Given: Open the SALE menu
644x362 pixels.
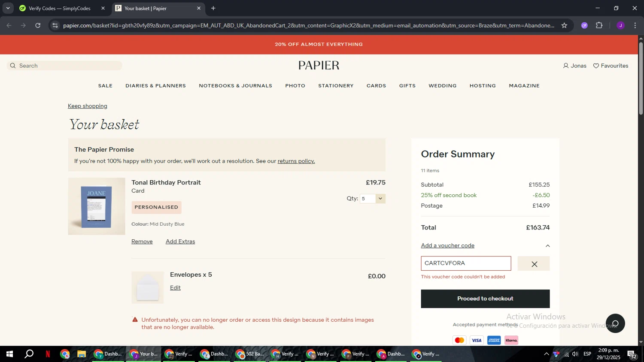Looking at the screenshot, I should pos(105,86).
